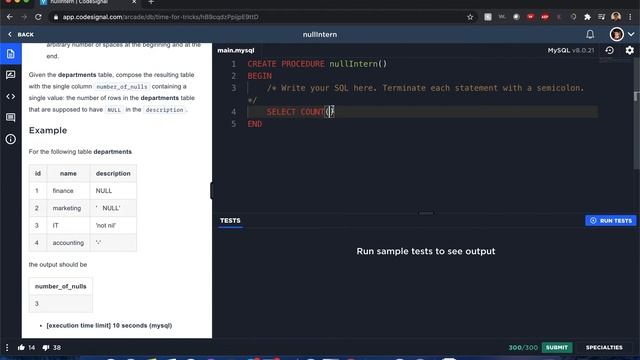640x360 pixels.
Task: Open the browser extensions puzzle icon
Action: pyautogui.click(x=587, y=17)
